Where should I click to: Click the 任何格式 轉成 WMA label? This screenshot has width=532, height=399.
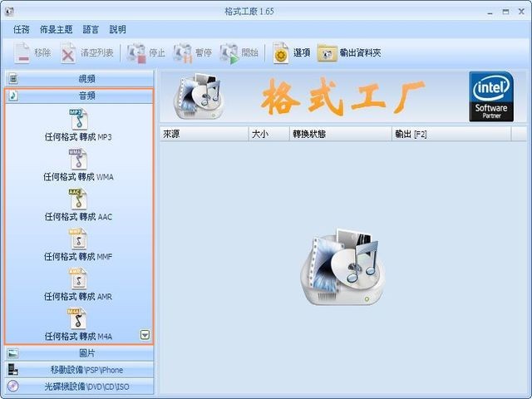[x=78, y=177]
